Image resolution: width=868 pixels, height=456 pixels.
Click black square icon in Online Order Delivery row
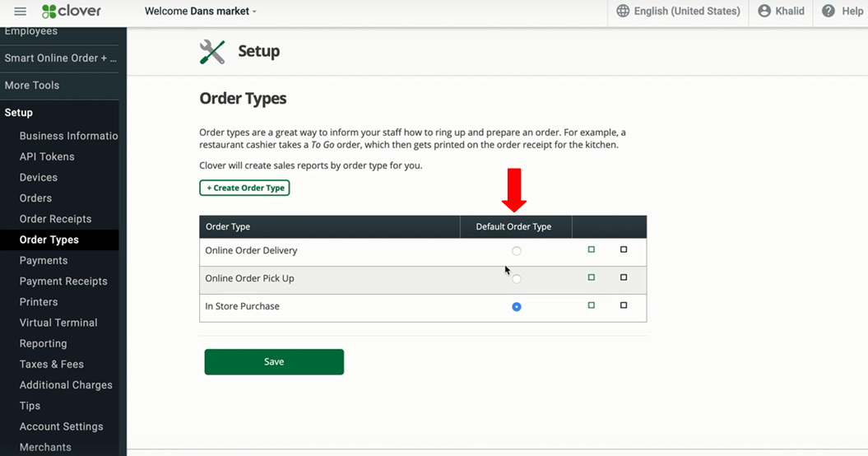[624, 250]
